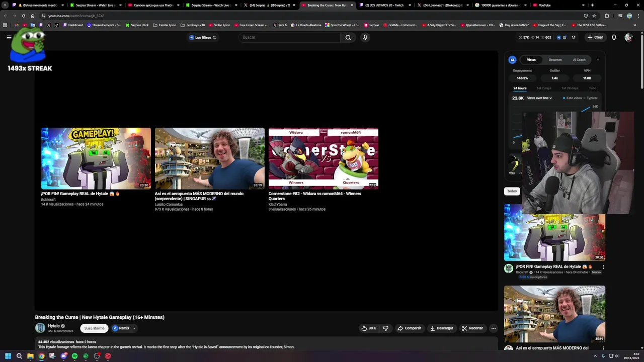The image size is (644, 362).
Task: Select the Todos filter chip
Action: coord(512,191)
